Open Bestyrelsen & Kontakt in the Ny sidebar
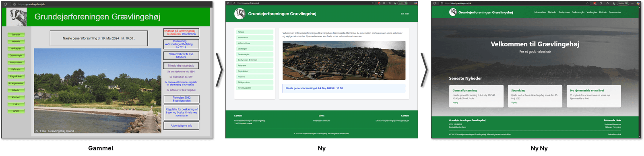 click(x=254, y=60)
